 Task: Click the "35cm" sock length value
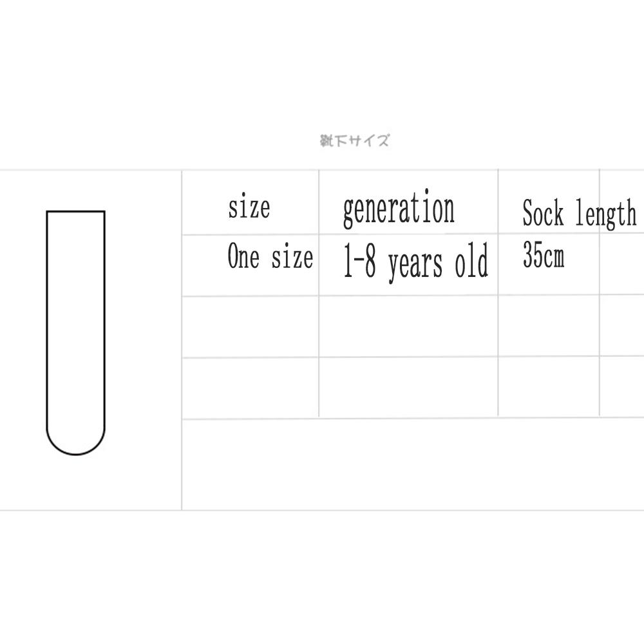(x=544, y=257)
